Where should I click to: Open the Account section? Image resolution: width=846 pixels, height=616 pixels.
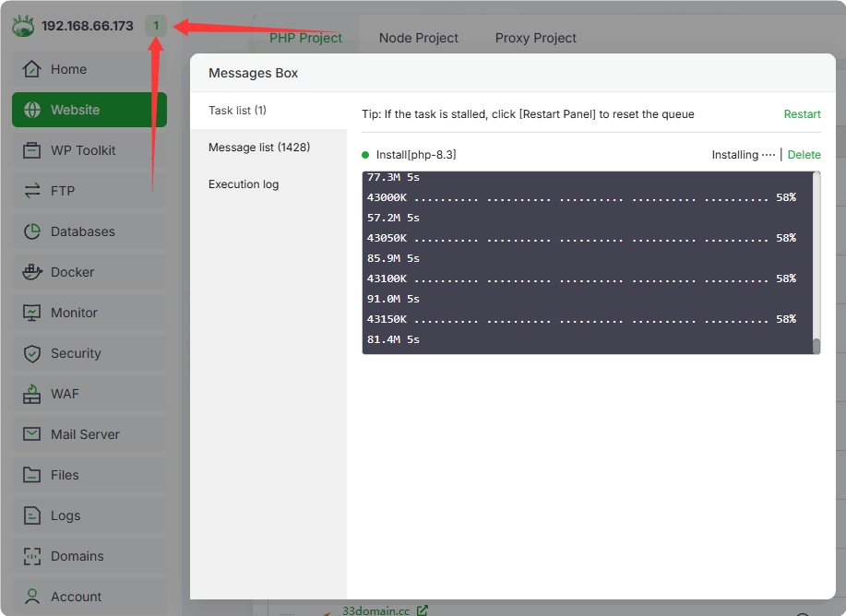click(x=89, y=597)
